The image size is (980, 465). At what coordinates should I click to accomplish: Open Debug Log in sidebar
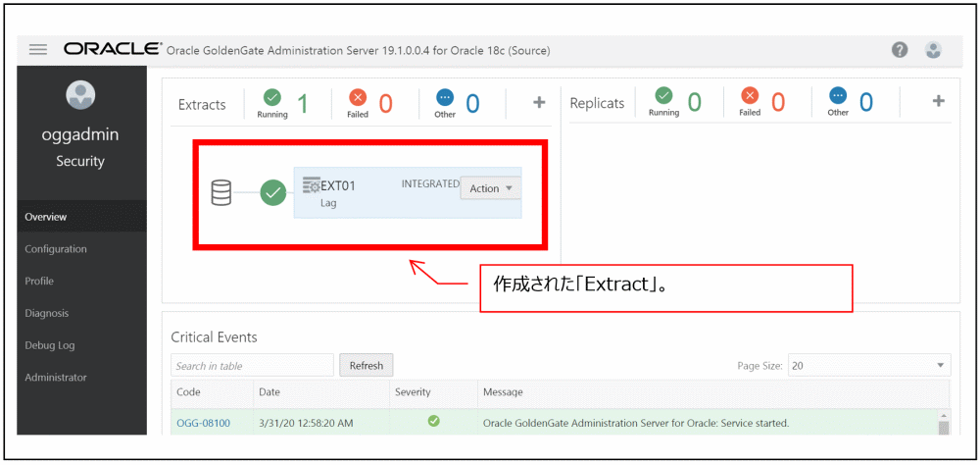point(82,345)
